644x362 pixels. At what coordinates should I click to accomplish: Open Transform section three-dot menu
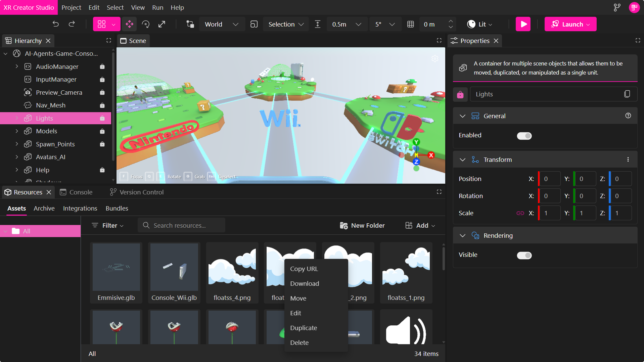pyautogui.click(x=628, y=160)
